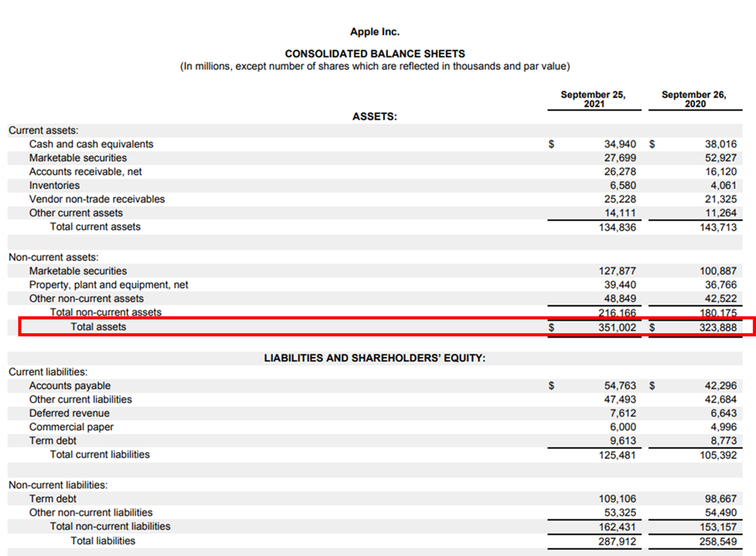Image resolution: width=756 pixels, height=556 pixels.
Task: Select 'Other current liabilities' label
Action: point(80,399)
